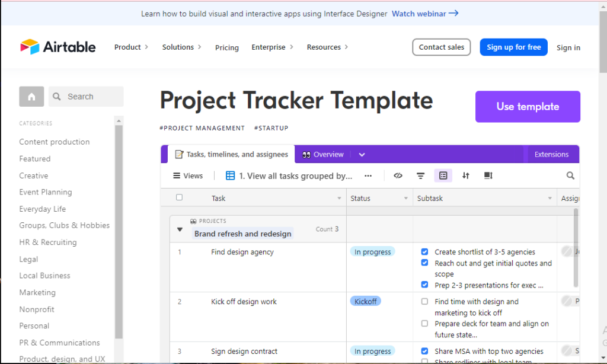Toggle the select-all checkbox in header

(x=180, y=197)
